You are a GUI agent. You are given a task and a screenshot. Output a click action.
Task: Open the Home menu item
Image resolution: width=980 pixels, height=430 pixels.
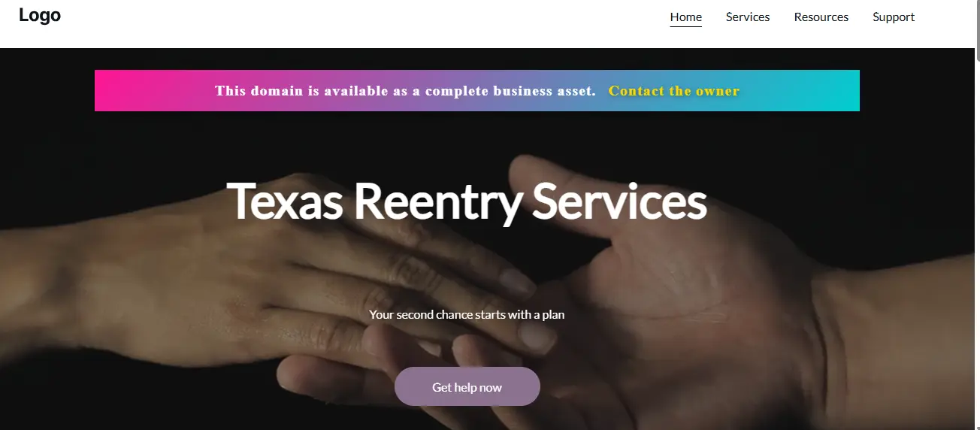point(686,17)
